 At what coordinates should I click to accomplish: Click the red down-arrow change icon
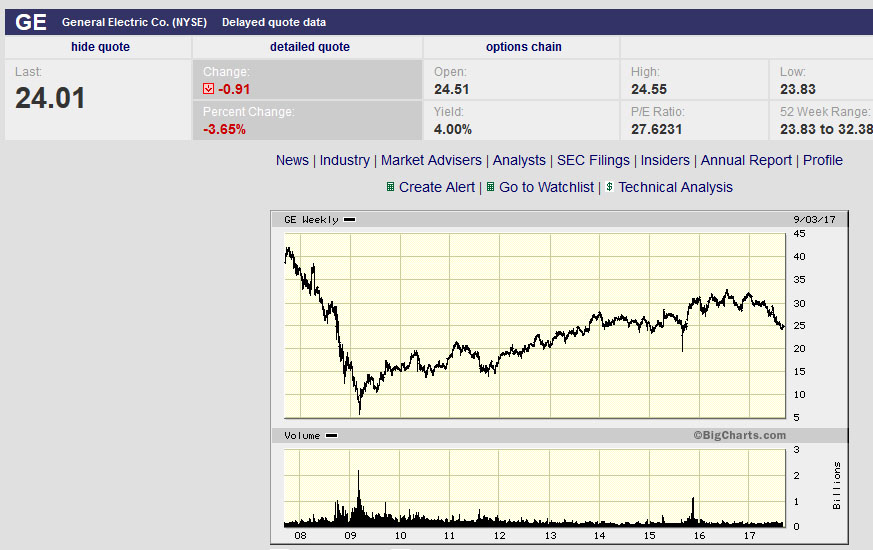(208, 89)
